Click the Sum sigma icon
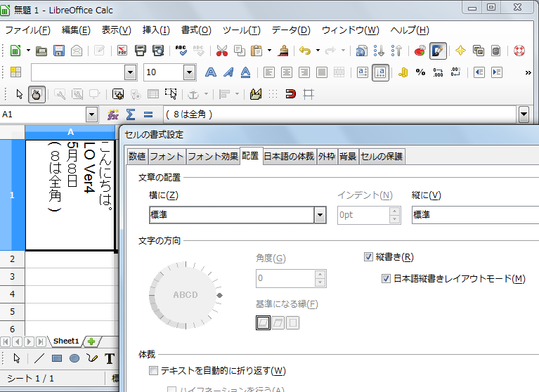This screenshot has width=539, height=392. 131,115
